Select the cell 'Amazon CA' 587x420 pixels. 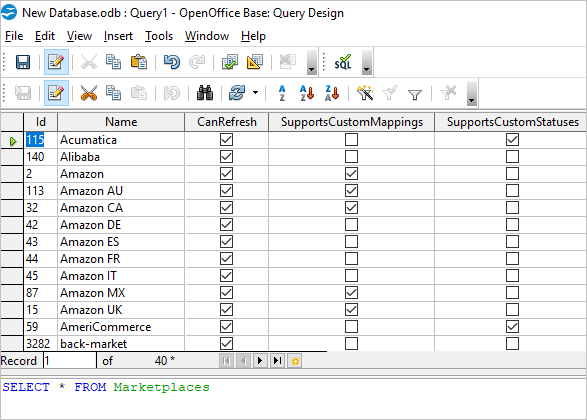[x=121, y=208]
